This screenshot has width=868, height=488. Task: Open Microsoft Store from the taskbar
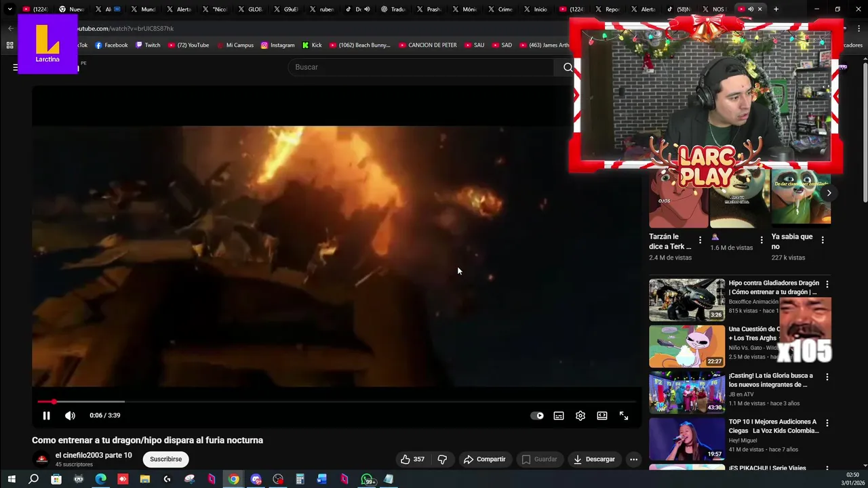coord(56,479)
